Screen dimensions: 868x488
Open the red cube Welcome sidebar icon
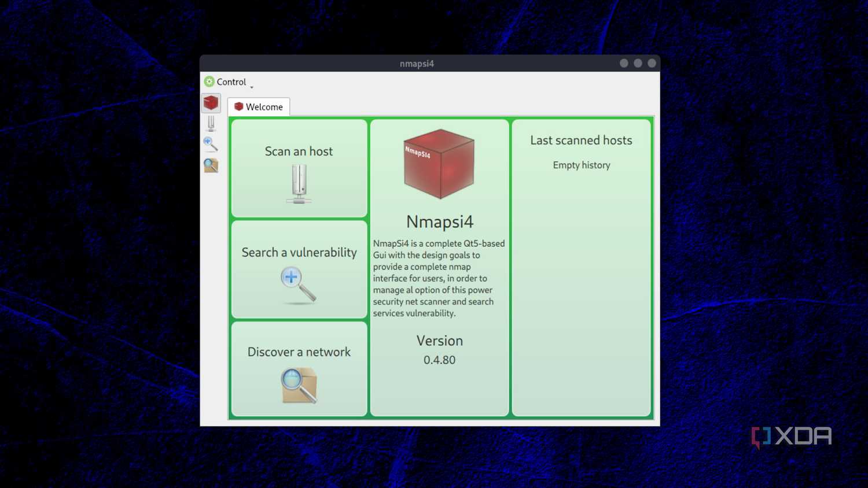click(x=211, y=103)
